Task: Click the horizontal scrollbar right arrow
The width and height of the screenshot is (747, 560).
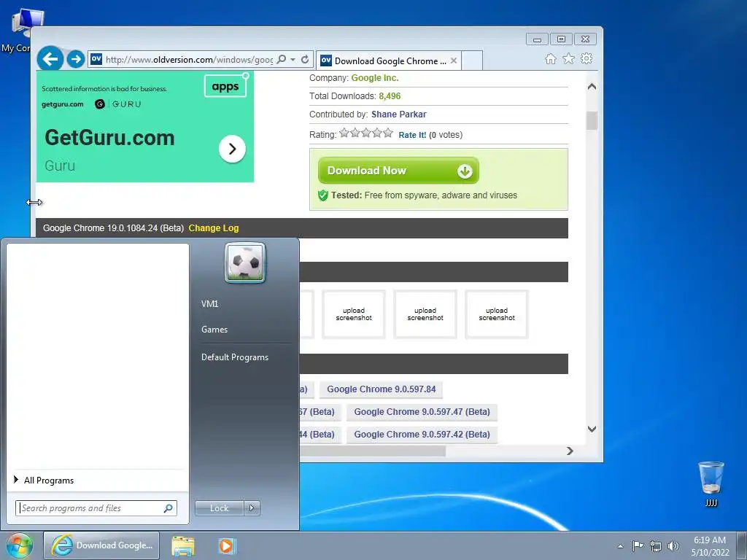Action: click(570, 451)
